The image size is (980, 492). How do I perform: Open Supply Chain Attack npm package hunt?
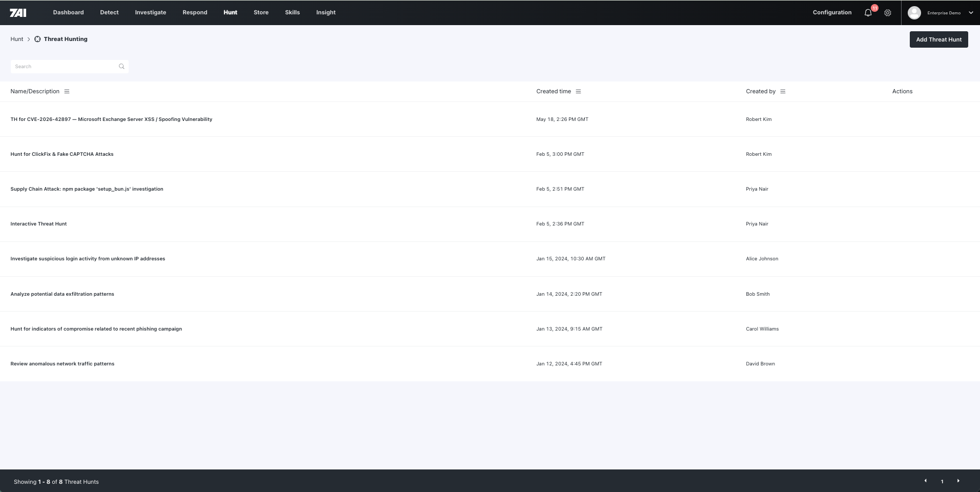(x=87, y=189)
